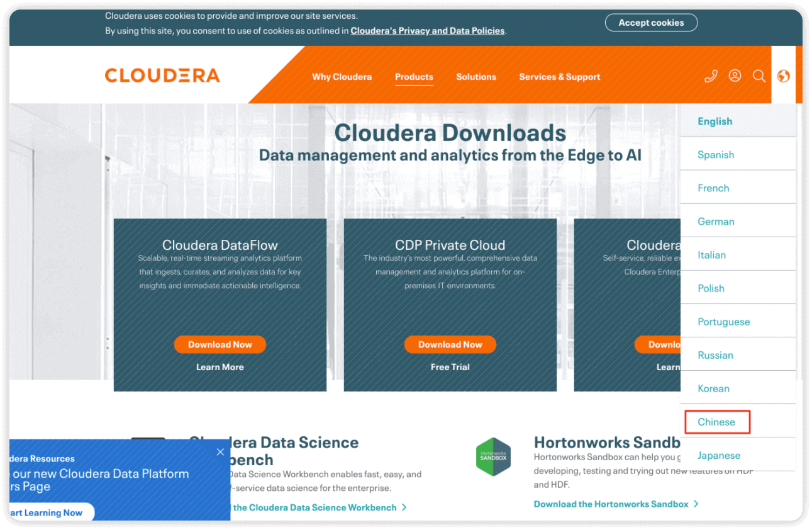Click chevron after Data Science Workbench link

[x=404, y=507]
